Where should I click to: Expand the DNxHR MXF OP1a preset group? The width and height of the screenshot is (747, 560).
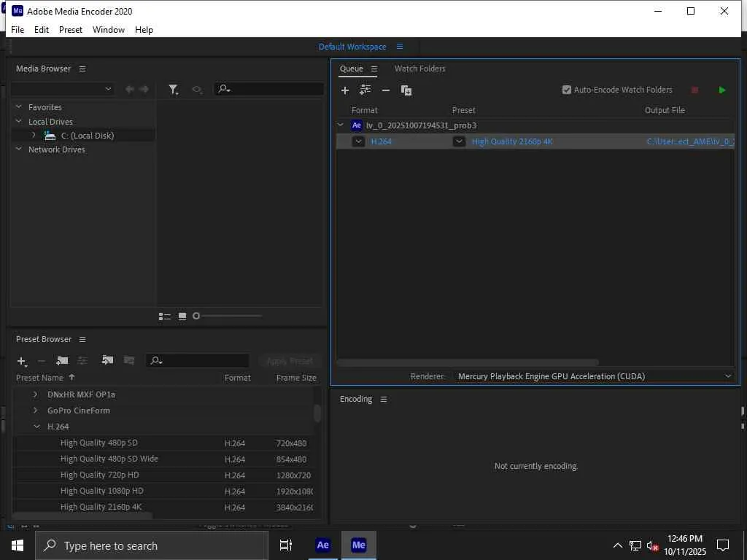pos(35,394)
